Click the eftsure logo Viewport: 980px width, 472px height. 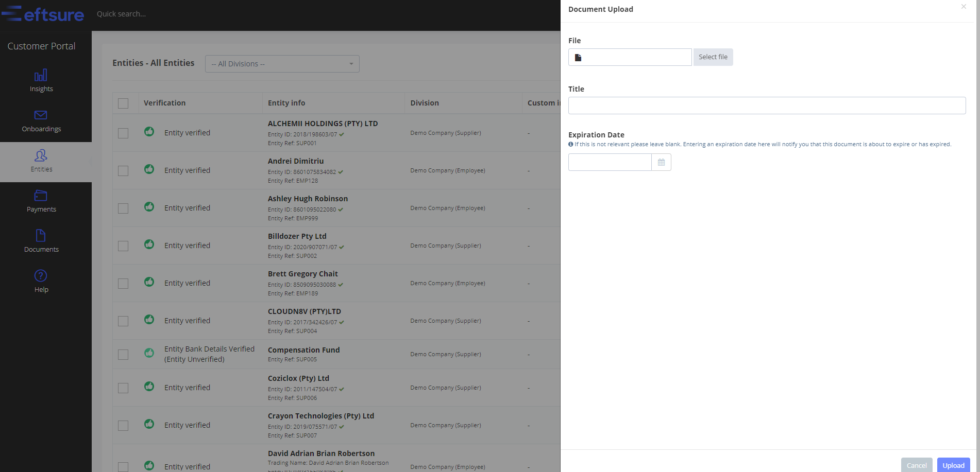43,14
